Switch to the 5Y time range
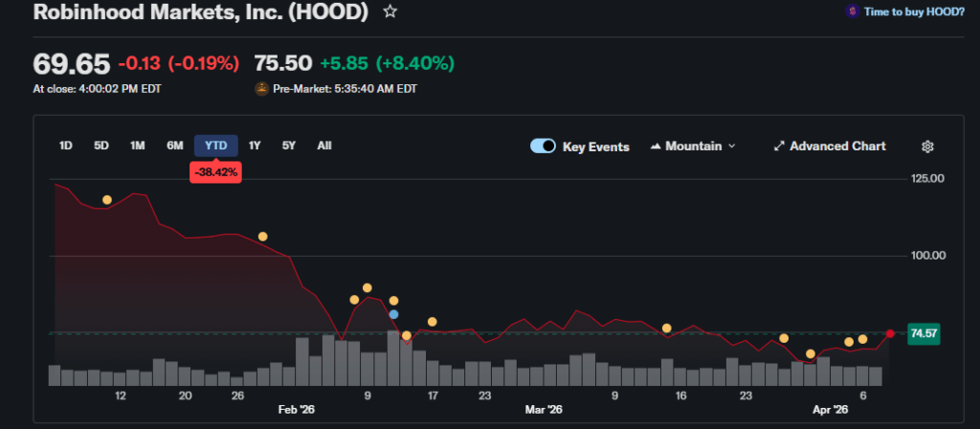 click(x=288, y=146)
